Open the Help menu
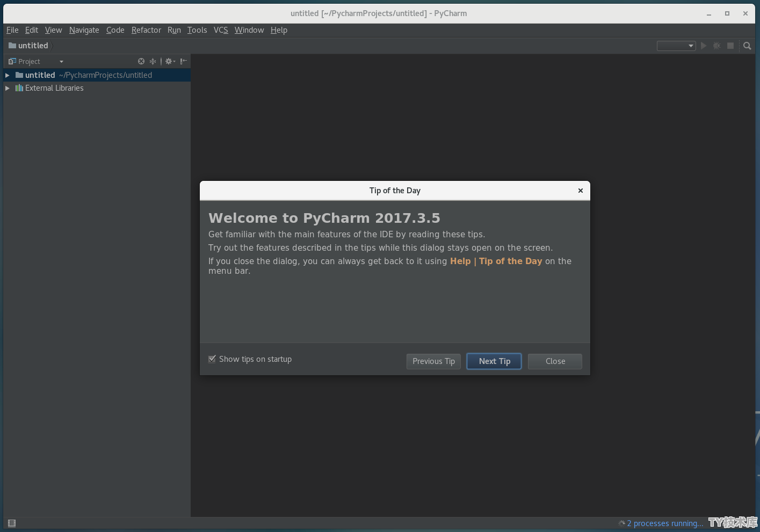 (x=279, y=30)
